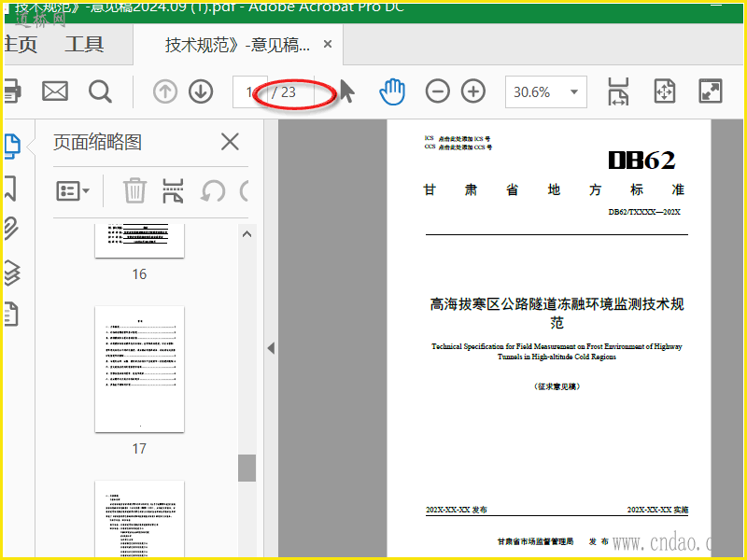Open the thumbnail options menu dropdown
Viewport: 747px width, 560px height.
(73, 191)
